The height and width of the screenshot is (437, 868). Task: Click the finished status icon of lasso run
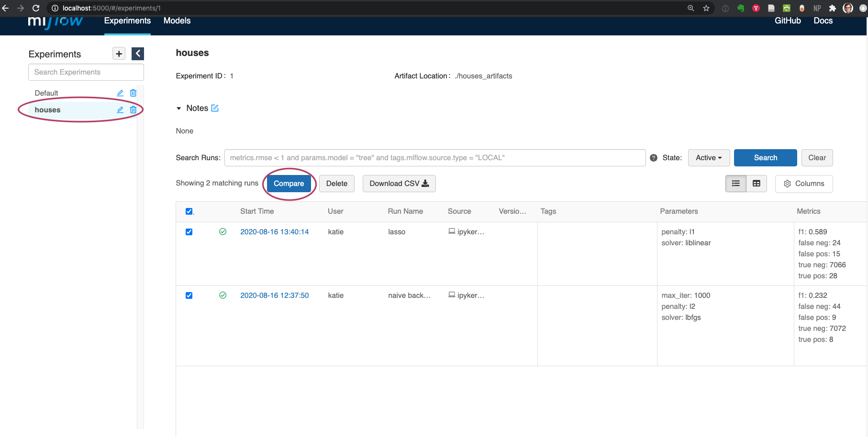click(223, 232)
